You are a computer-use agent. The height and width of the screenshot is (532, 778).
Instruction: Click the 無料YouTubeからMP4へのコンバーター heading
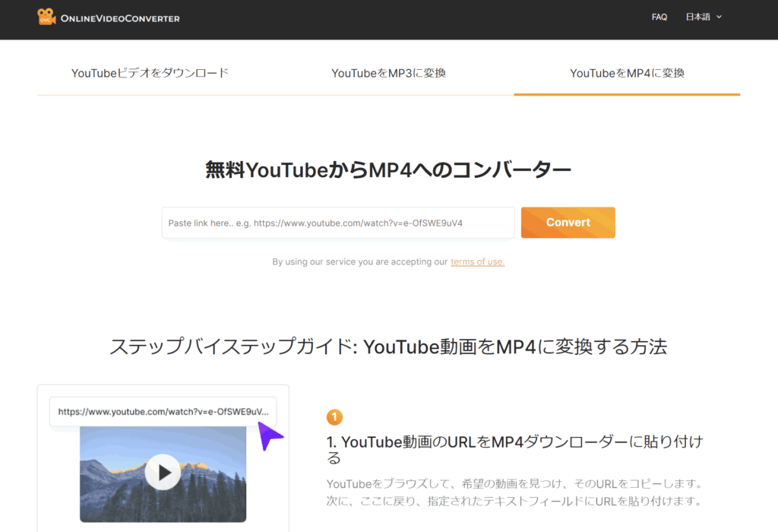pyautogui.click(x=388, y=169)
